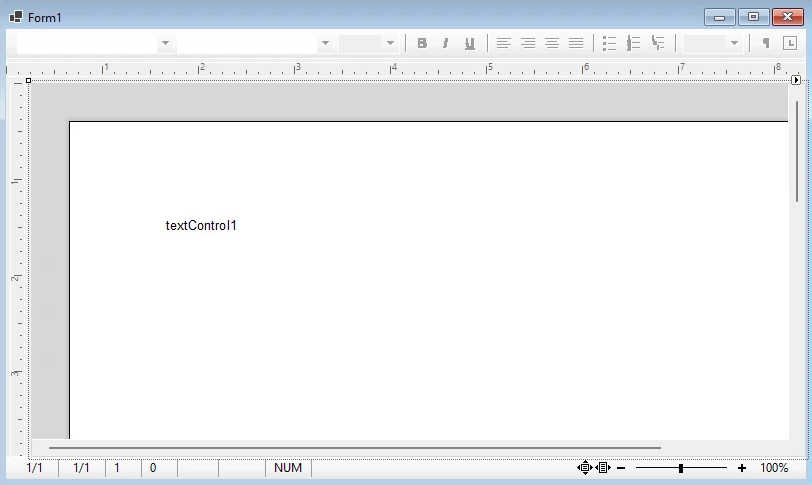Maximize the Form1 window

753,17
